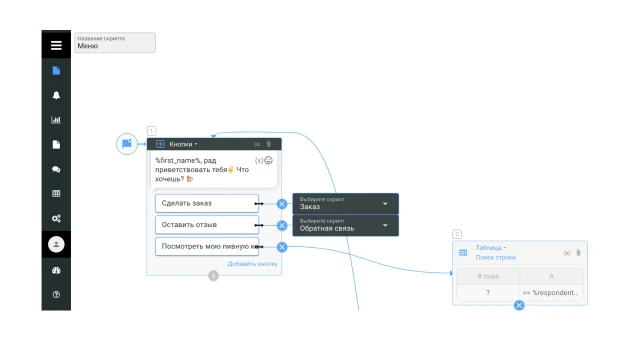Edit the script name field Меню
The image size is (640, 360).
pyautogui.click(x=115, y=42)
